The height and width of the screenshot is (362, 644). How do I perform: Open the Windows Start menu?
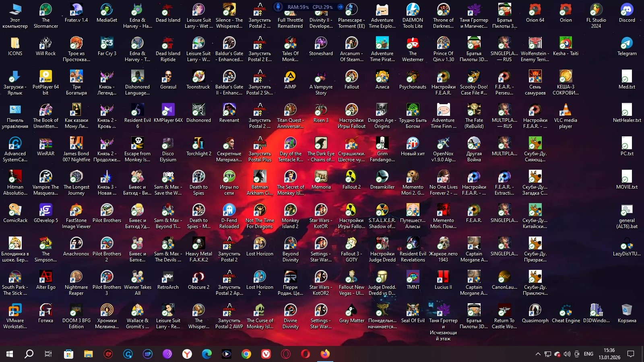click(10, 354)
